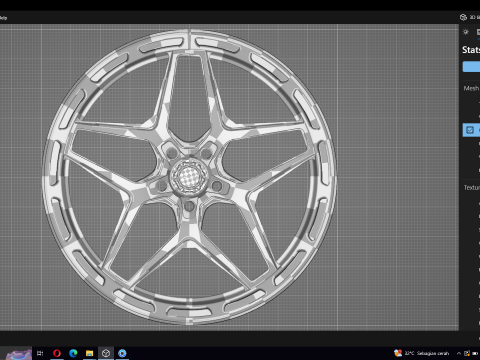Click the taskbar search highlight image
Screen dimensions: 480x360
18,354
